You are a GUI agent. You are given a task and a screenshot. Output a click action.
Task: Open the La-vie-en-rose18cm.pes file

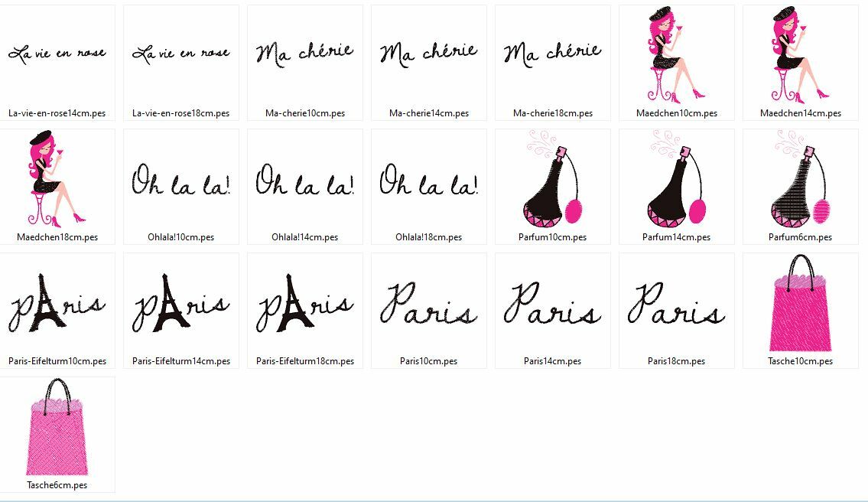(x=181, y=54)
